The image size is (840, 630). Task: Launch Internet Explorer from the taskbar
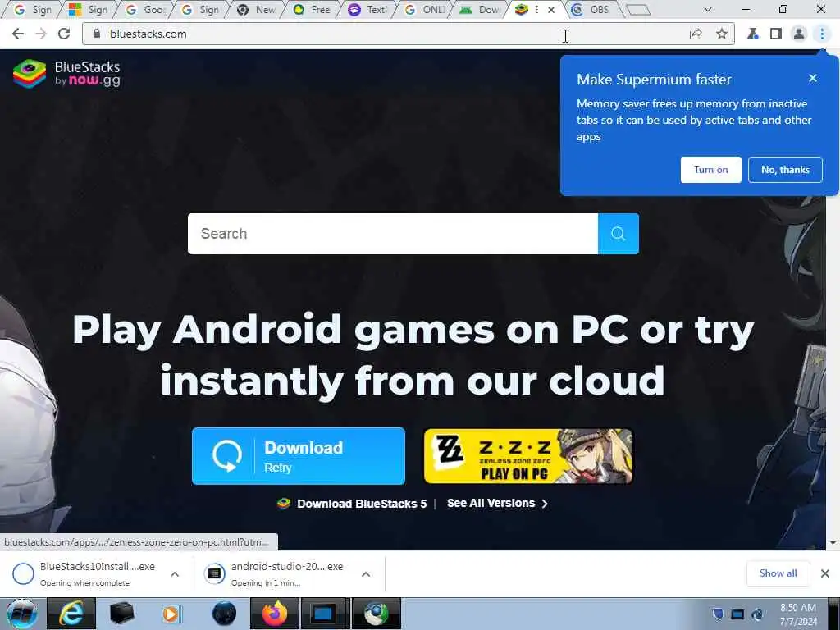coord(71,614)
